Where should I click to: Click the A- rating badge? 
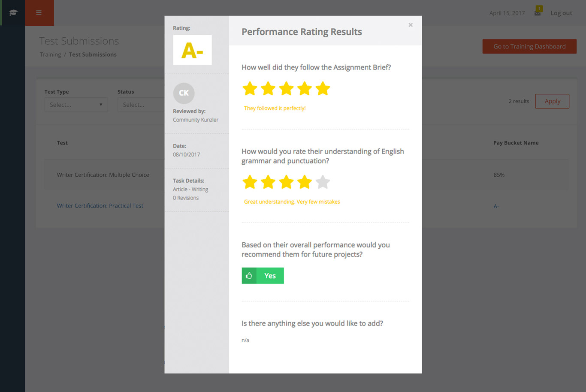(192, 50)
